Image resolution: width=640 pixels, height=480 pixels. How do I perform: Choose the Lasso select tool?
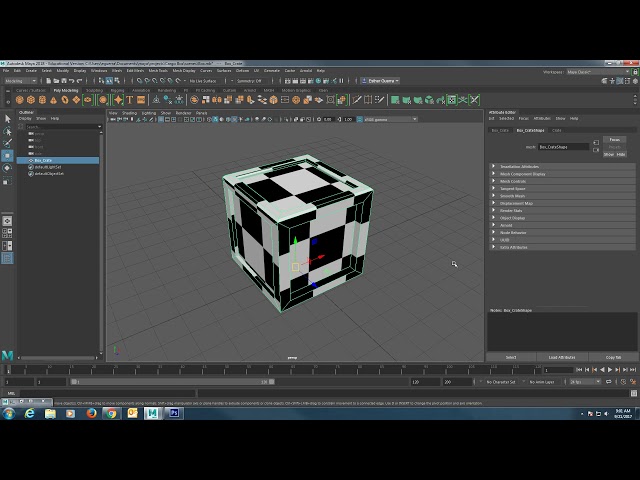[x=7, y=131]
